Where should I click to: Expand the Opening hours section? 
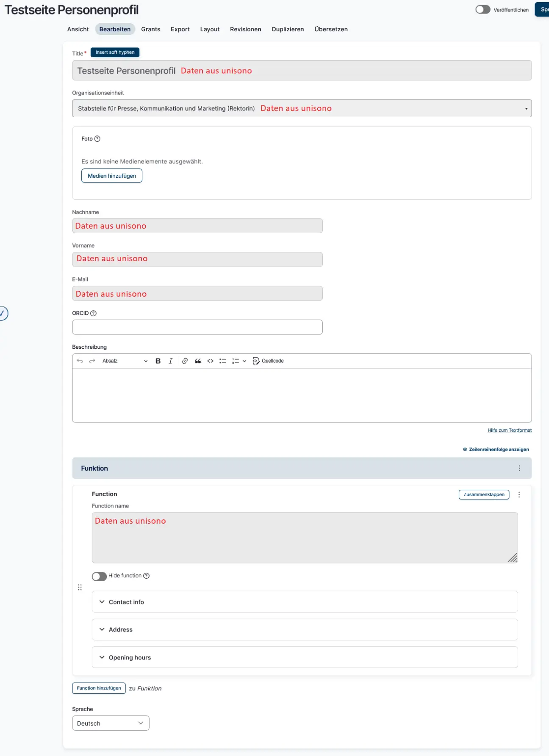pos(130,657)
